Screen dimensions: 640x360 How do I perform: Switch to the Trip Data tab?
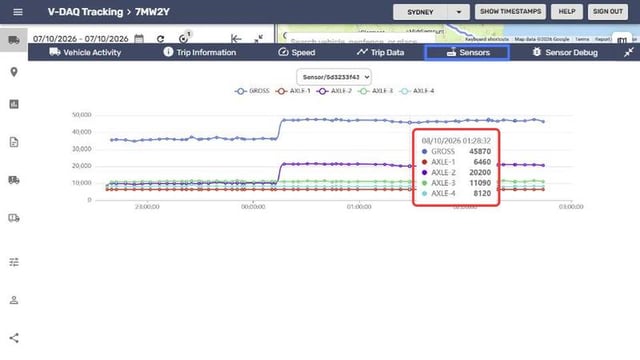(380, 52)
